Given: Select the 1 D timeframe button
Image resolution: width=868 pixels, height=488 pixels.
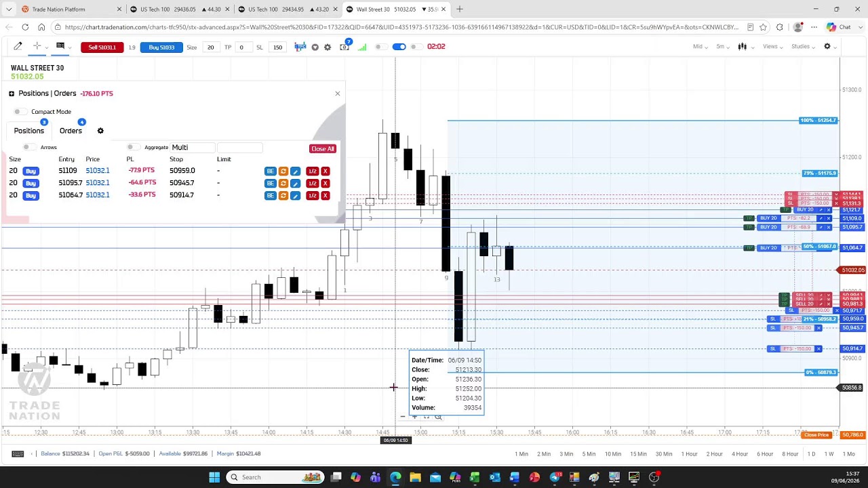Looking at the screenshot, I should [811, 454].
